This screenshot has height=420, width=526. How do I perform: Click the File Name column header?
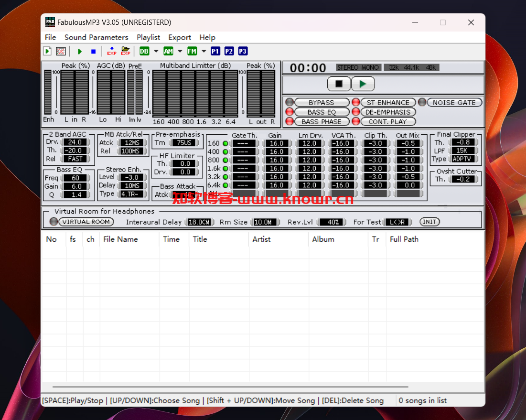click(129, 239)
